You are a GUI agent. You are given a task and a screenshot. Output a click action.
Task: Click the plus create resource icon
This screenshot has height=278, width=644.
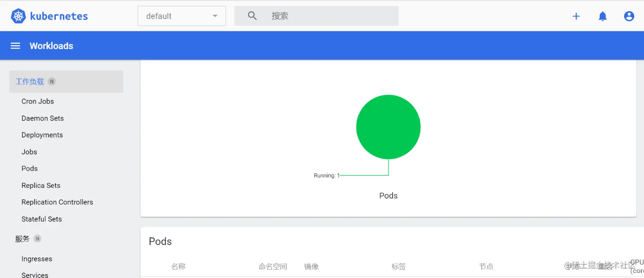coord(576,16)
